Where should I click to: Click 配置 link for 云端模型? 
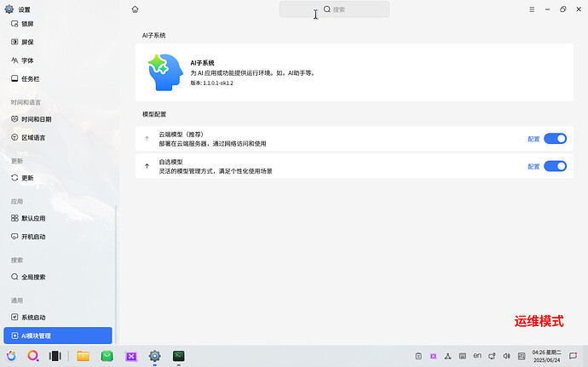coord(533,139)
